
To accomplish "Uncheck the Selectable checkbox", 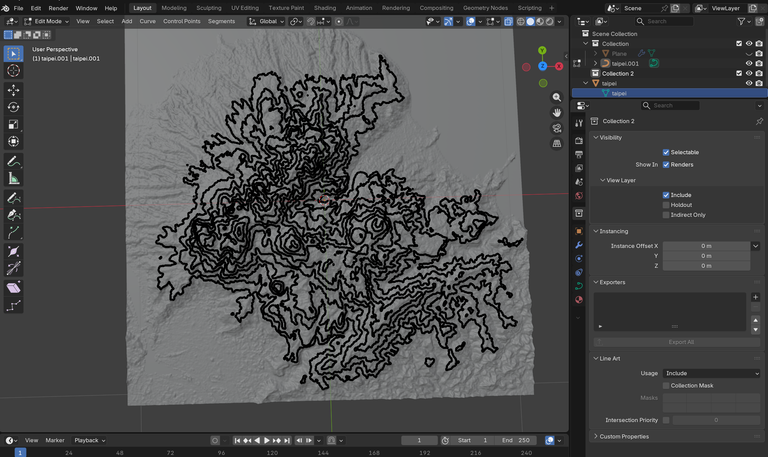I will tap(666, 152).
